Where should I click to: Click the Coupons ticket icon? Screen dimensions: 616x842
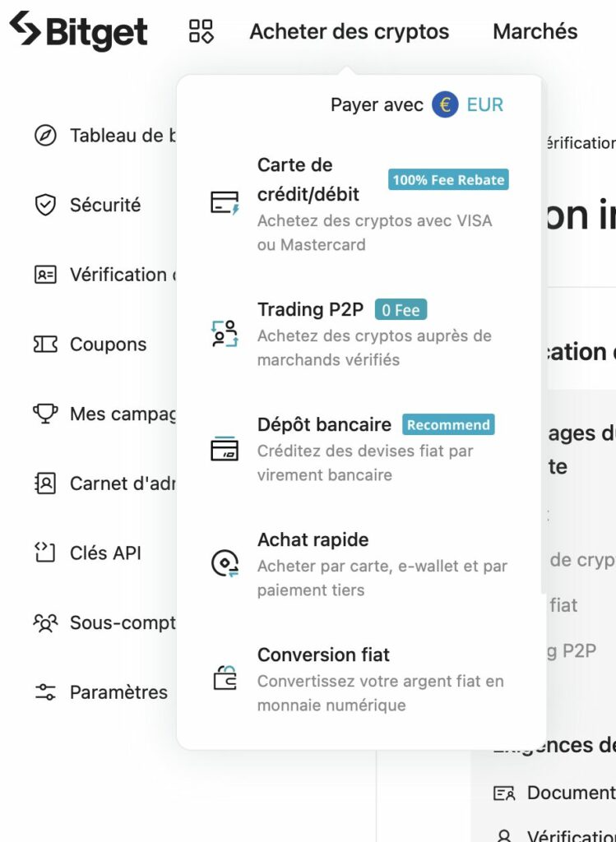click(x=44, y=344)
